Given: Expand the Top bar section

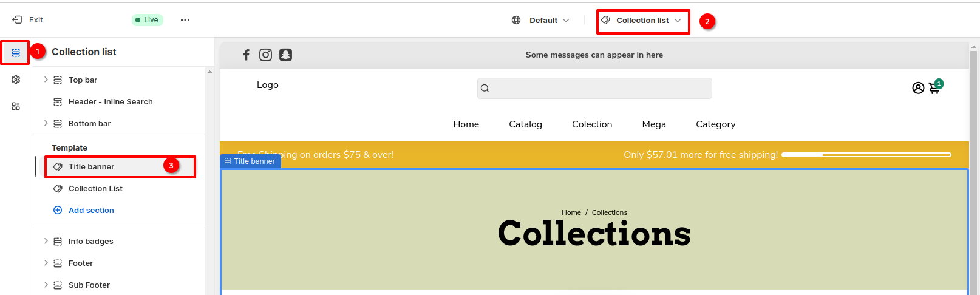Looking at the screenshot, I should [x=46, y=80].
